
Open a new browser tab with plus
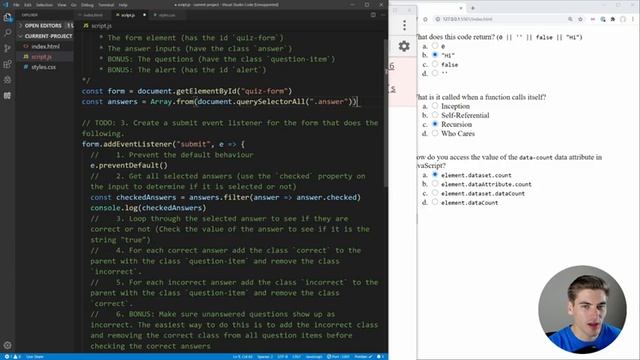[473, 8]
